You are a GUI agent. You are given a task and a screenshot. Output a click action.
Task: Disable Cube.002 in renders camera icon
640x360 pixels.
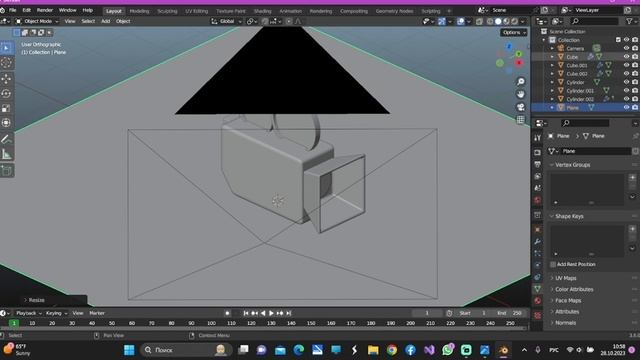635,73
